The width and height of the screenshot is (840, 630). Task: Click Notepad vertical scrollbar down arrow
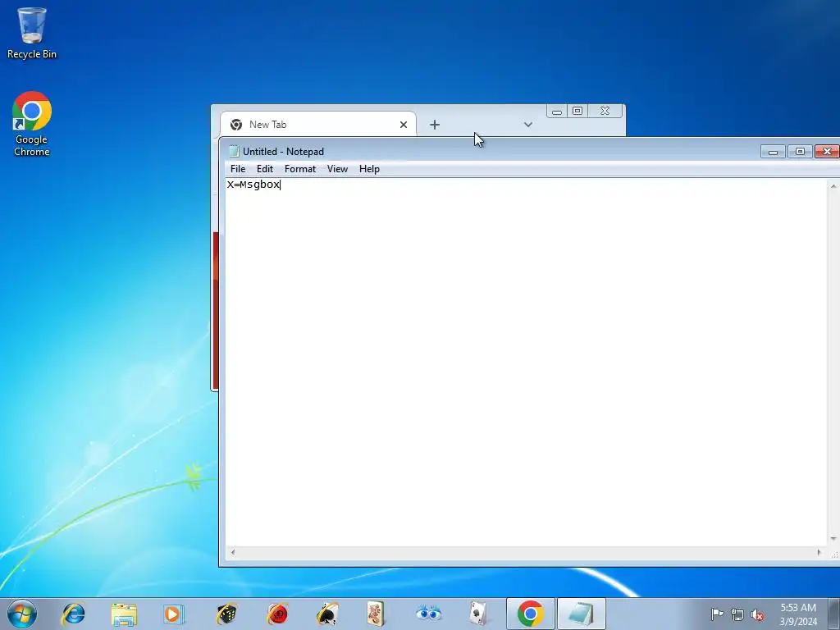(x=833, y=539)
